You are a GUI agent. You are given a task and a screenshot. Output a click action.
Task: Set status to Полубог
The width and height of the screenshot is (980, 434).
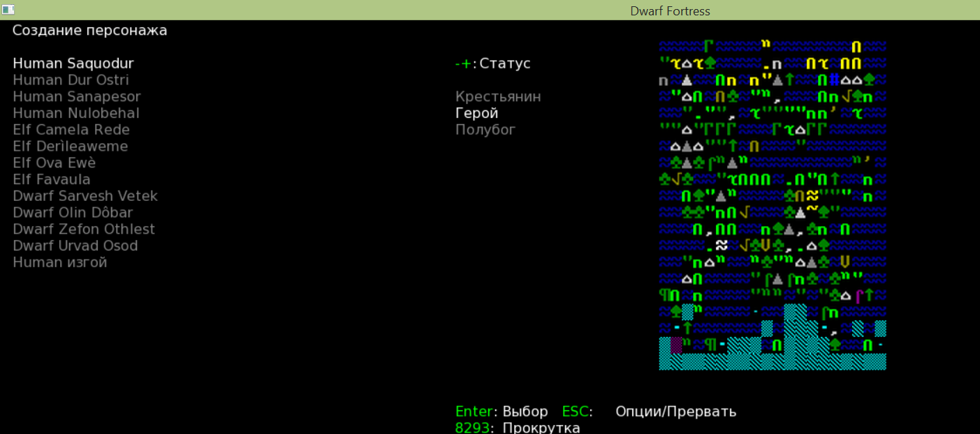pyautogui.click(x=485, y=130)
